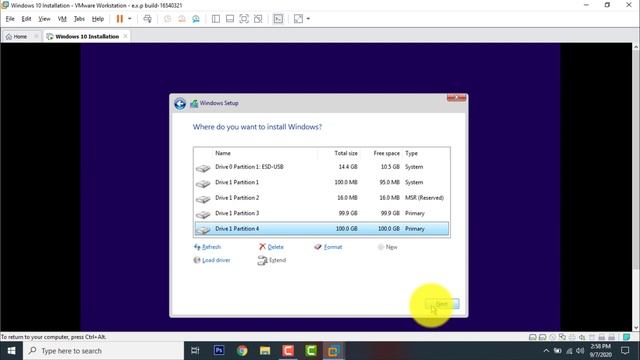The height and width of the screenshot is (360, 640).
Task: Select the Drive 1 Partition 2 row
Action: 322,198
